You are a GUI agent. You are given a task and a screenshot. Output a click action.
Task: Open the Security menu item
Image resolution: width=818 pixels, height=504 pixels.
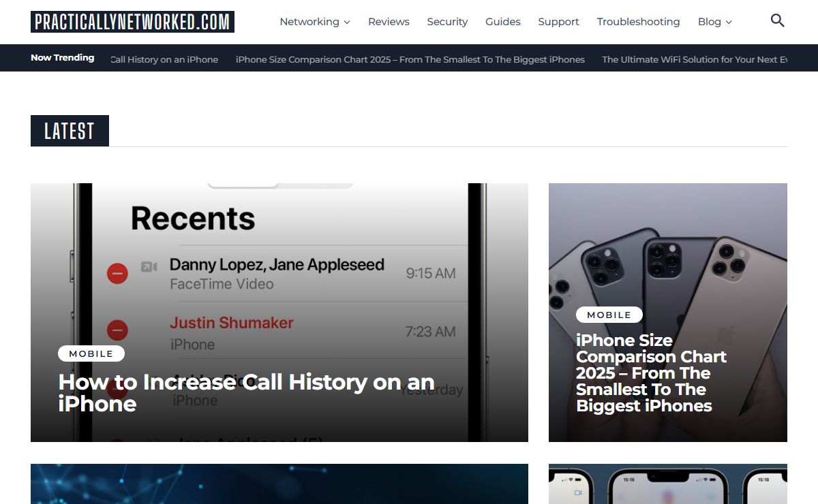(x=447, y=22)
